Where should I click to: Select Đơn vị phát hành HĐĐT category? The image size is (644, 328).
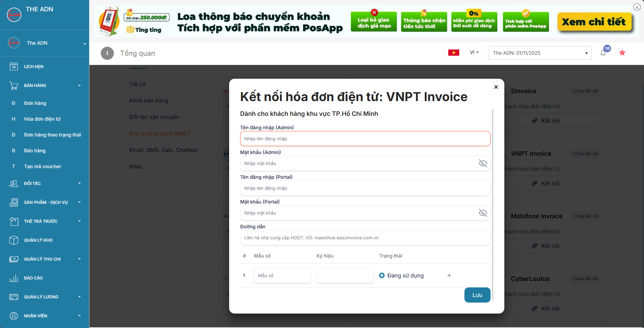pyautogui.click(x=160, y=133)
